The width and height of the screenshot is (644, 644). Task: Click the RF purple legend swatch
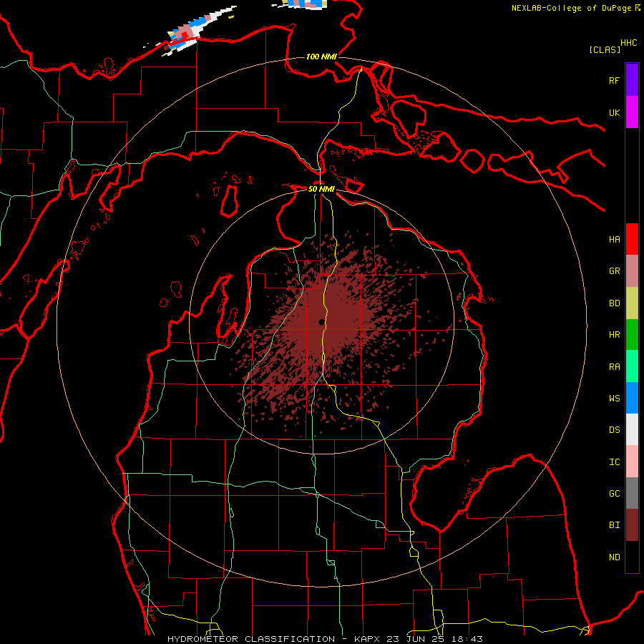(632, 80)
